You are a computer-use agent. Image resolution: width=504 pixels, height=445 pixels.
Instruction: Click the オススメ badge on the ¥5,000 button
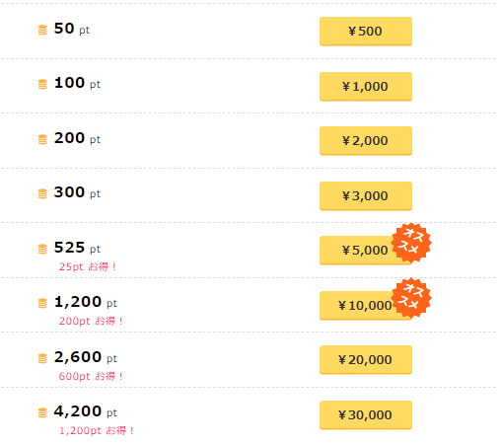(411, 243)
